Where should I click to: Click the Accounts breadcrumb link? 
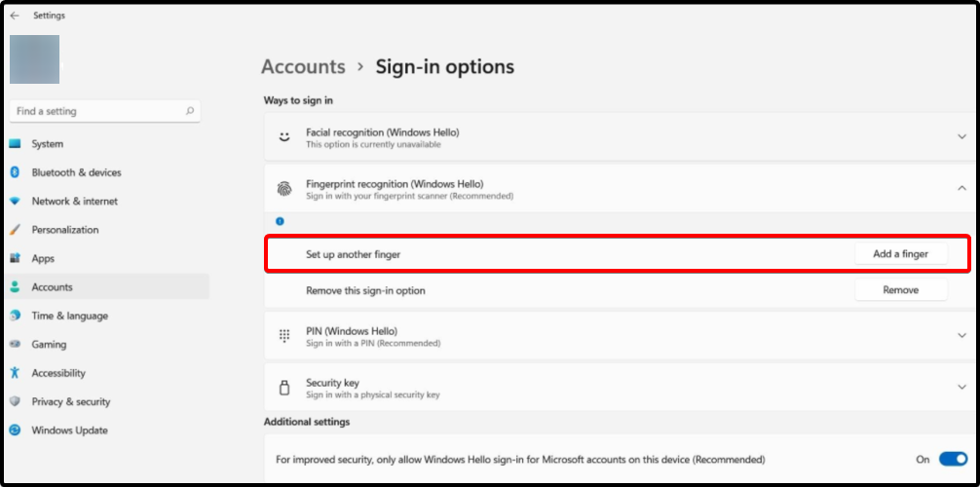(303, 67)
